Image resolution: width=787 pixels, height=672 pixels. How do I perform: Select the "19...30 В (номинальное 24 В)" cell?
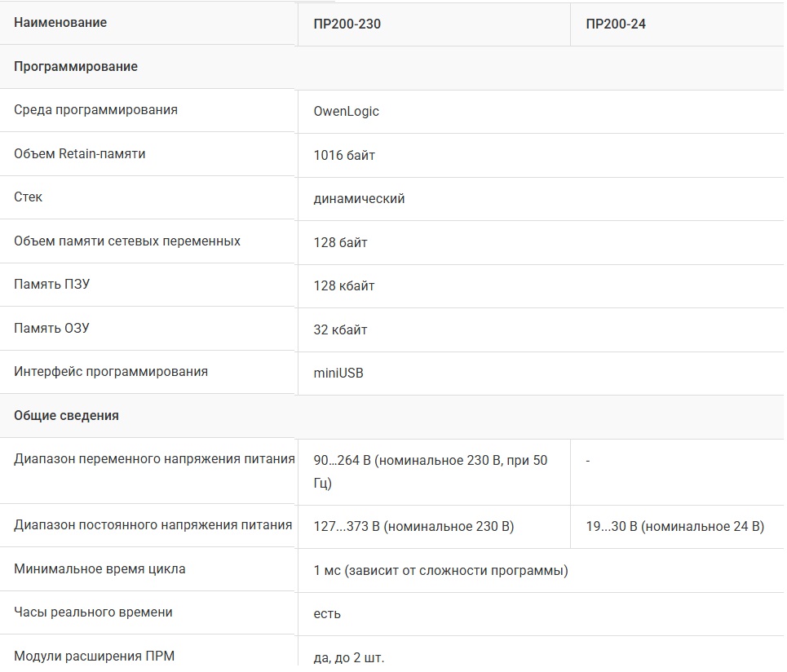point(674,526)
